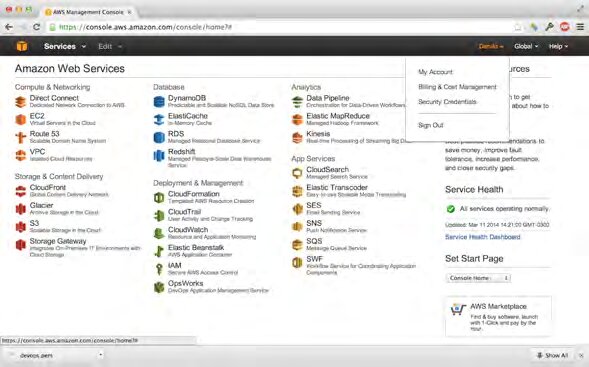Open the SNS notification icon

(298, 227)
